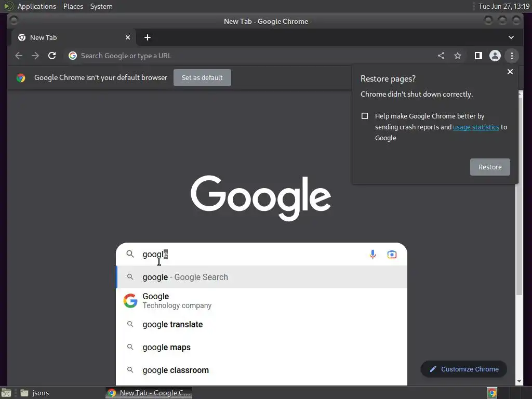The image size is (532, 399).
Task: Open Customize Chrome
Action: (464, 369)
